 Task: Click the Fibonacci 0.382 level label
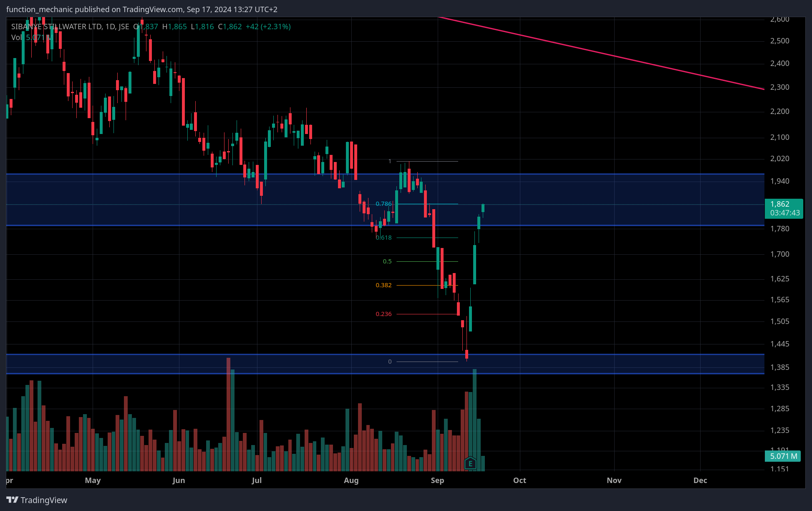(x=383, y=285)
